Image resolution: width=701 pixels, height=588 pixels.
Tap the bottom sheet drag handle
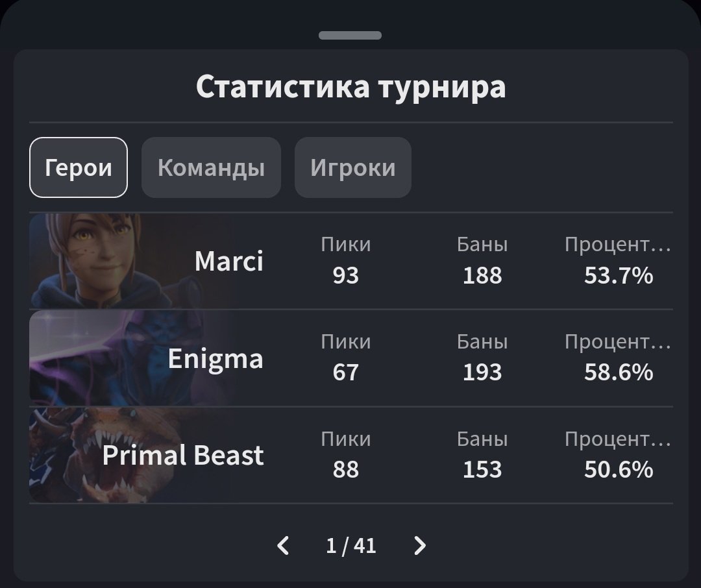click(350, 36)
